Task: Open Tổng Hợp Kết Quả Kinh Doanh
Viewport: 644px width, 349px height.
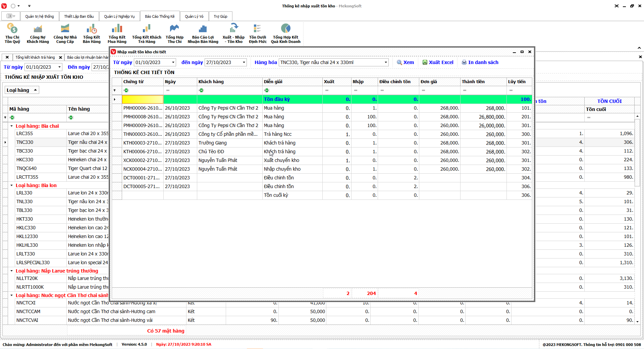Action: pos(285,33)
